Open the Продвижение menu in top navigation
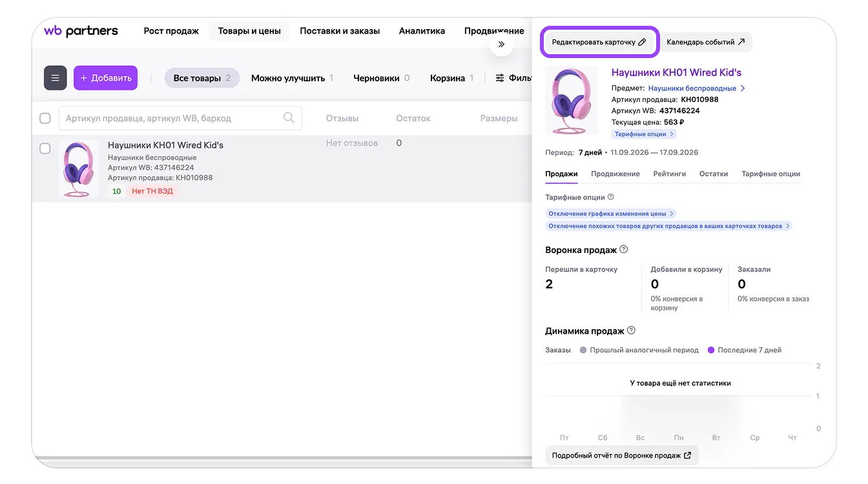 coord(494,31)
